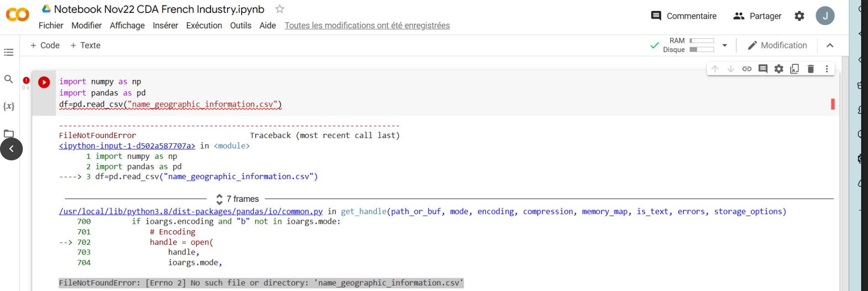Click the red error marker on cell's right edge
The height and width of the screenshot is (291, 868).
point(833,104)
